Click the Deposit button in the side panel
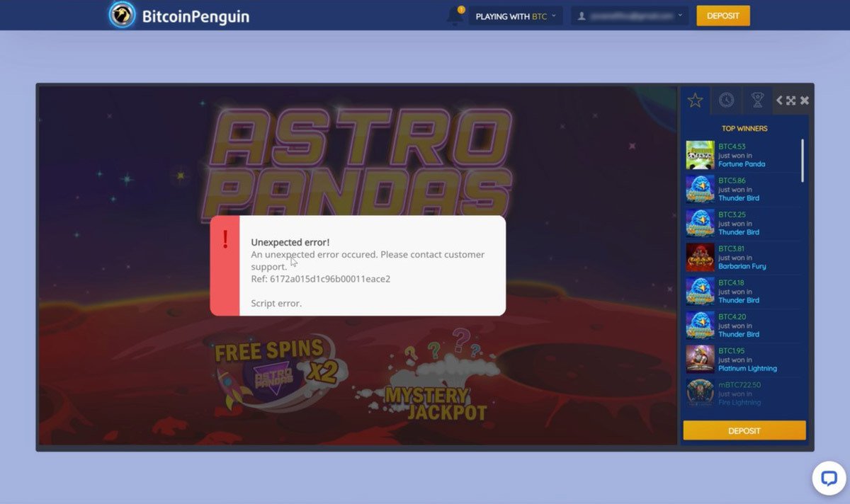 (x=744, y=430)
